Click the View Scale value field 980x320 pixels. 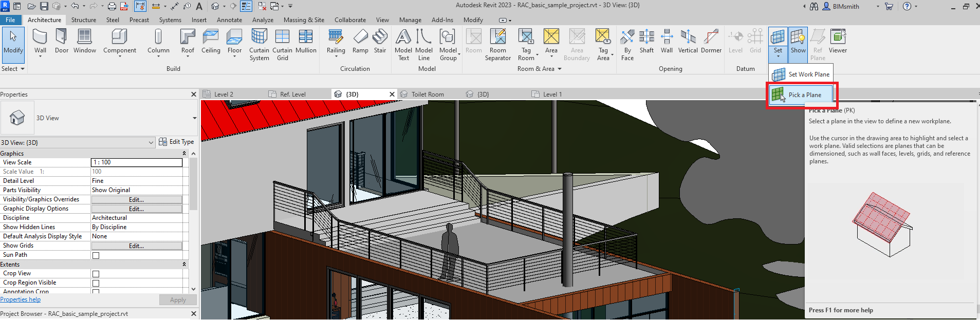(x=136, y=162)
